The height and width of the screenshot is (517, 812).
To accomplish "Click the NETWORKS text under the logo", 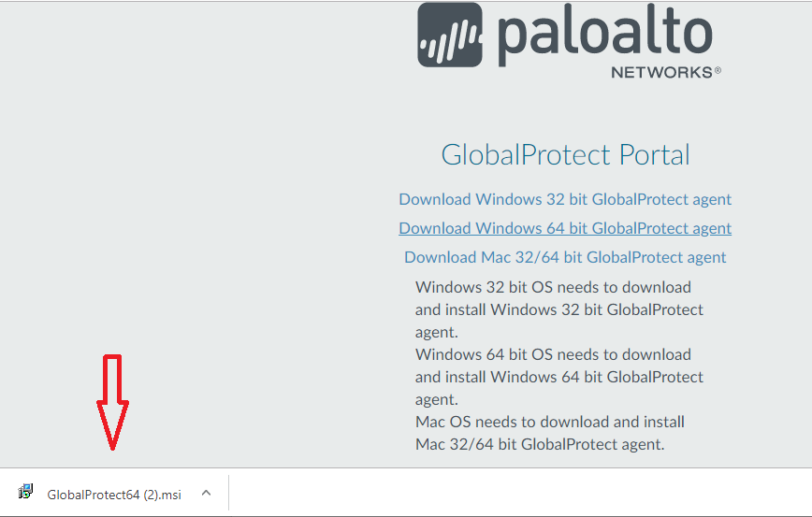I will point(661,72).
